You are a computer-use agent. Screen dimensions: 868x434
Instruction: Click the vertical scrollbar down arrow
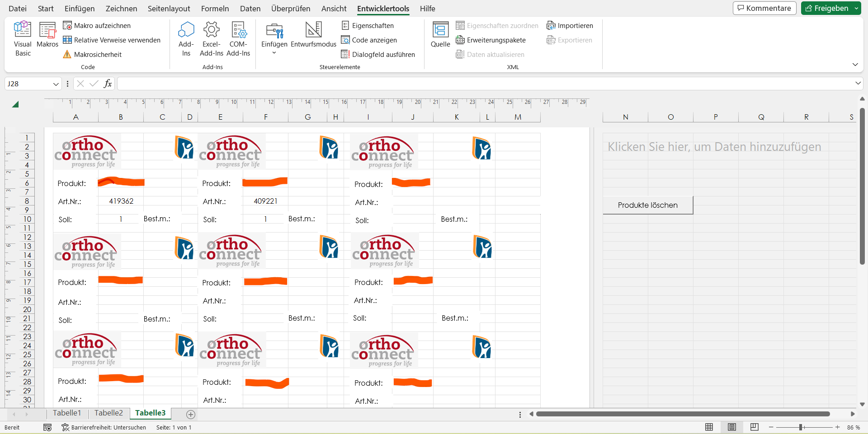coord(862,404)
